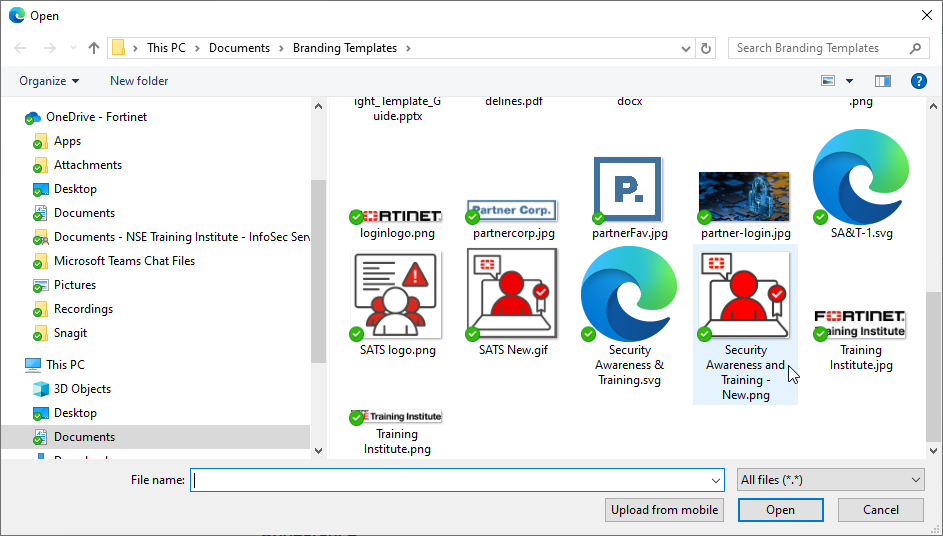The width and height of the screenshot is (943, 536).
Task: Select Documents under OneDrive - Fortinet
Action: [84, 213]
